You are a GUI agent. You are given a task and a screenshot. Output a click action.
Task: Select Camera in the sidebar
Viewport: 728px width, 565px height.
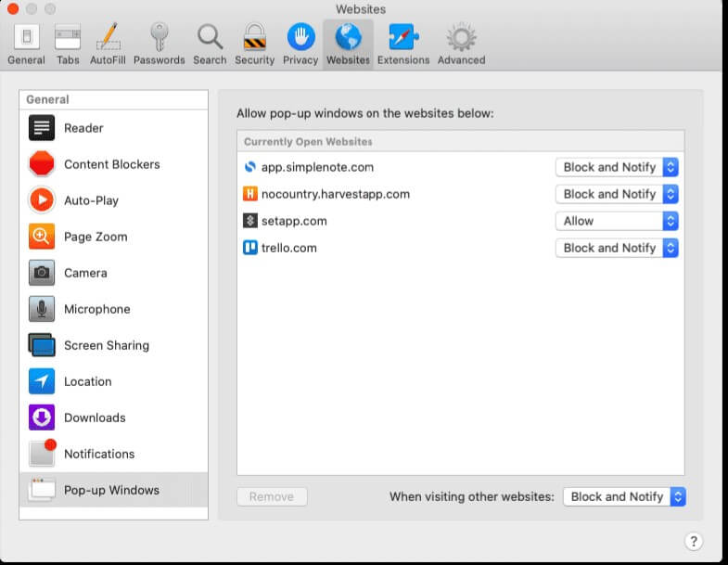tap(85, 273)
